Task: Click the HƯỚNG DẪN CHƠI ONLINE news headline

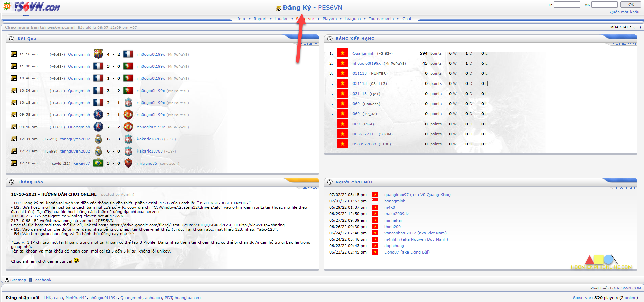Action: pyautogui.click(x=69, y=194)
